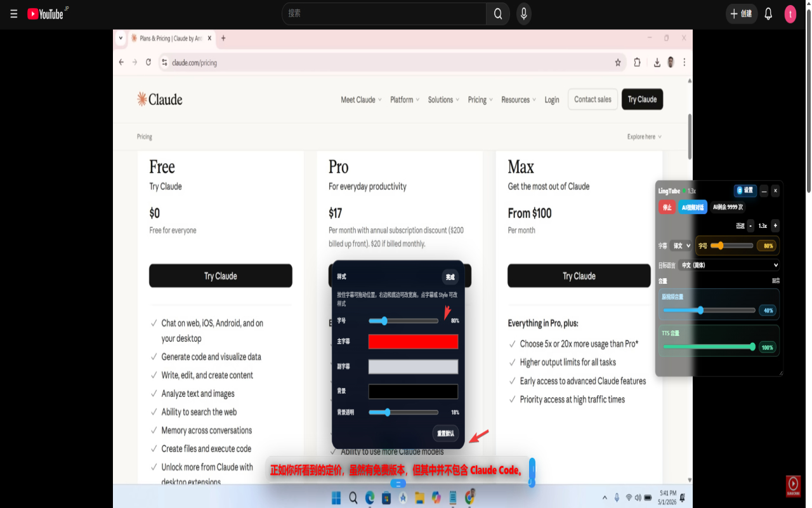This screenshot has width=812, height=508.
Task: Click the Claude logo on the page header
Action: point(159,99)
